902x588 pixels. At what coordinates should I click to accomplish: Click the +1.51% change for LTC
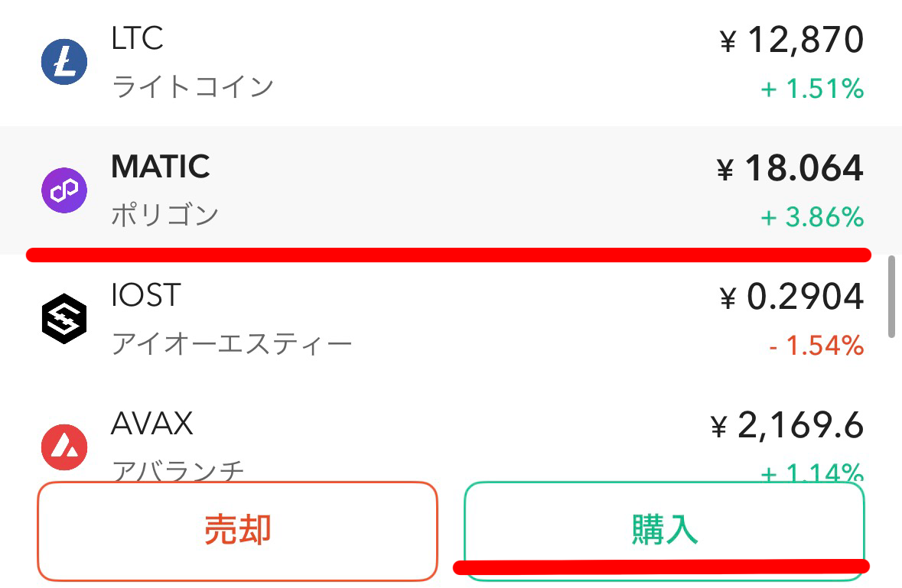coord(812,89)
